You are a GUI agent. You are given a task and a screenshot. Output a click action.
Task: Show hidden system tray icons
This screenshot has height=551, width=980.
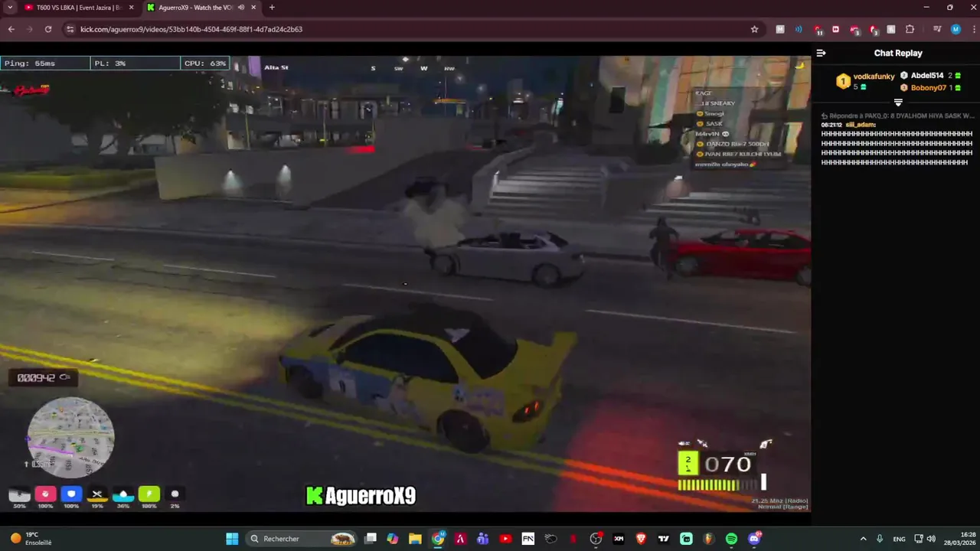coord(864,539)
